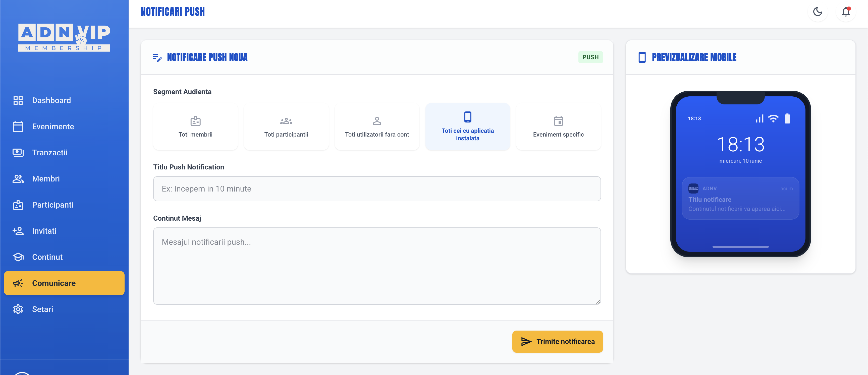868x375 pixels.
Task: Click the group icon in Toti participantii card
Action: pyautogui.click(x=286, y=120)
